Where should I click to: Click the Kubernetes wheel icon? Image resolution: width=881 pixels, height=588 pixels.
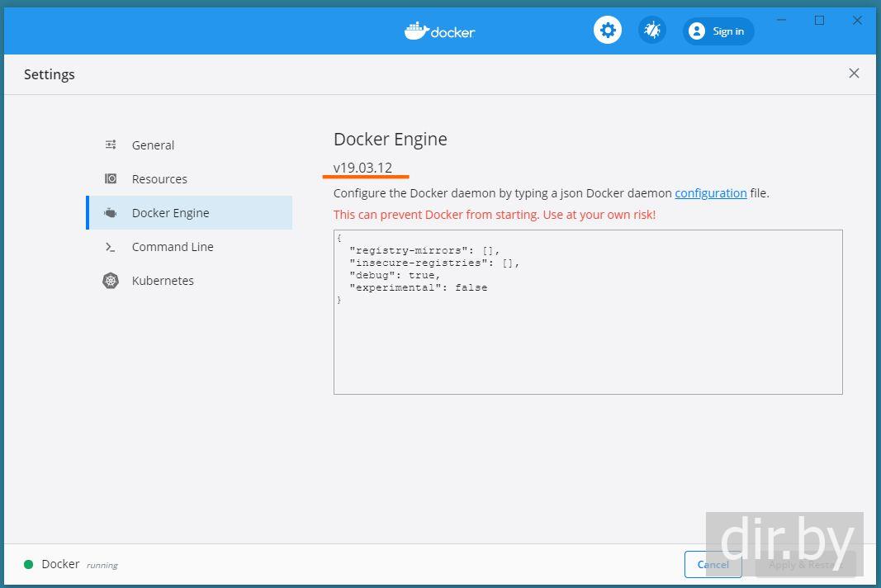(111, 281)
